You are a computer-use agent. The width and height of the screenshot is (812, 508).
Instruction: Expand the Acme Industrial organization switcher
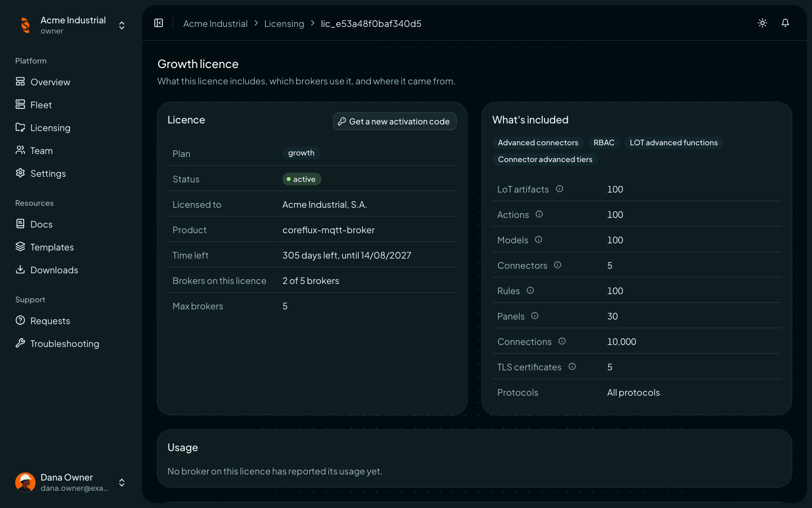(71, 25)
